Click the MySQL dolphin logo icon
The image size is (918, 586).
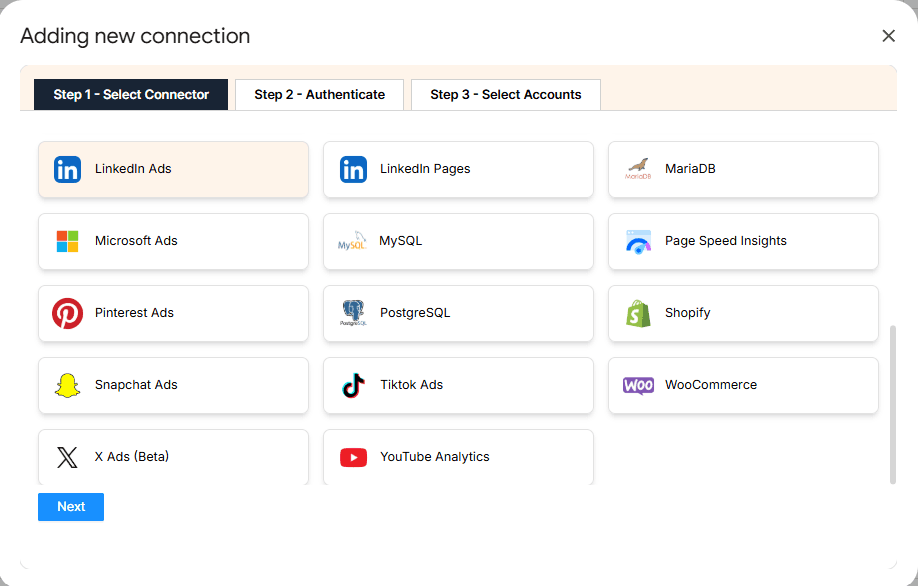[352, 241]
